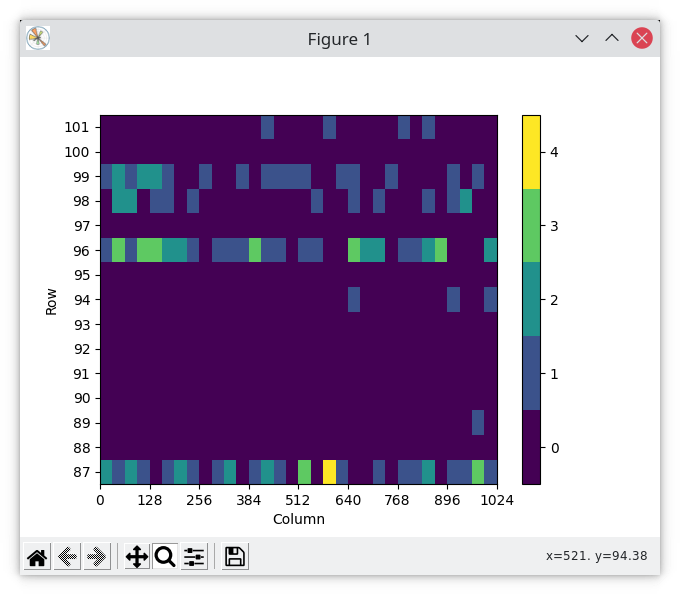Click the y-axis tick label '97'
The height and width of the screenshot is (595, 680).
pos(81,226)
